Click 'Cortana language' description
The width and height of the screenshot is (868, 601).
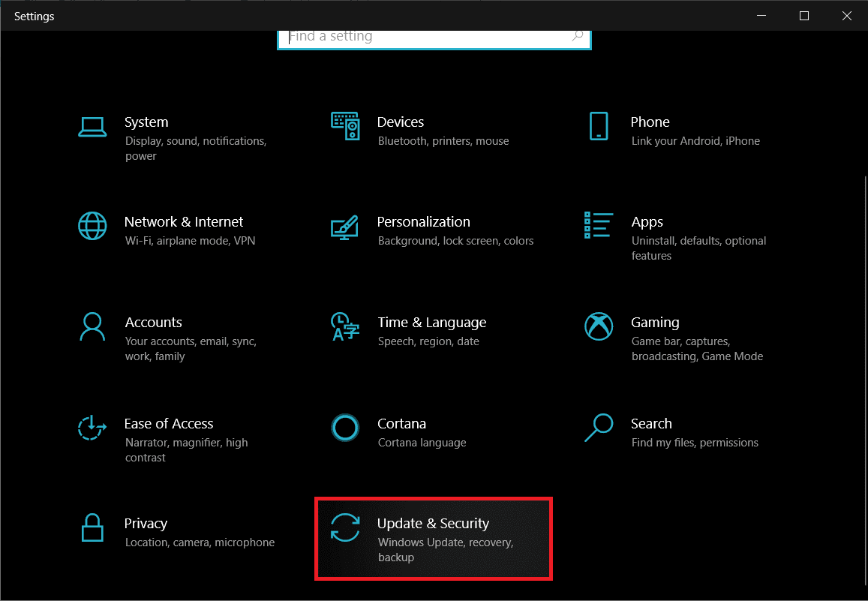pos(422,443)
